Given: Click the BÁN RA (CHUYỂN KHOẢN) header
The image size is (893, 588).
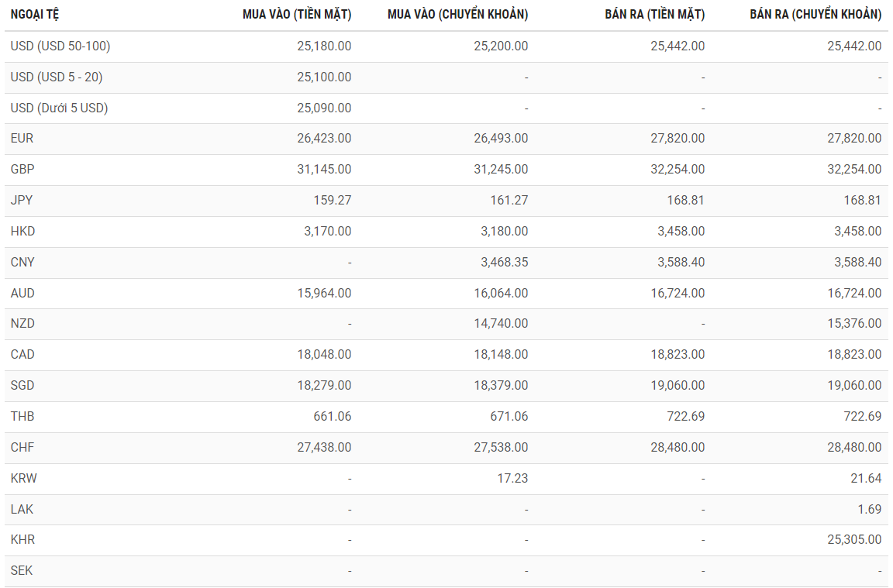Looking at the screenshot, I should pyautogui.click(x=815, y=15).
